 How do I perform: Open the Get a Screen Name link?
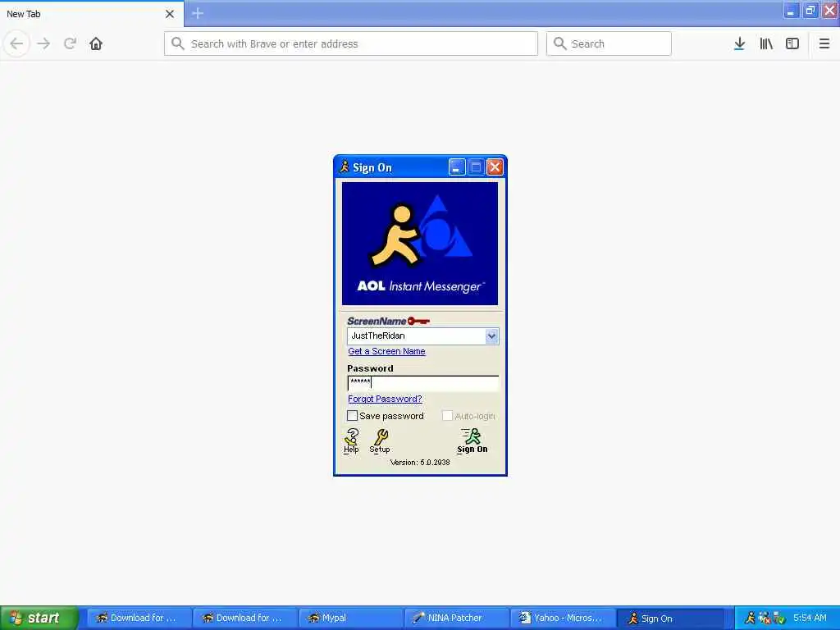386,351
